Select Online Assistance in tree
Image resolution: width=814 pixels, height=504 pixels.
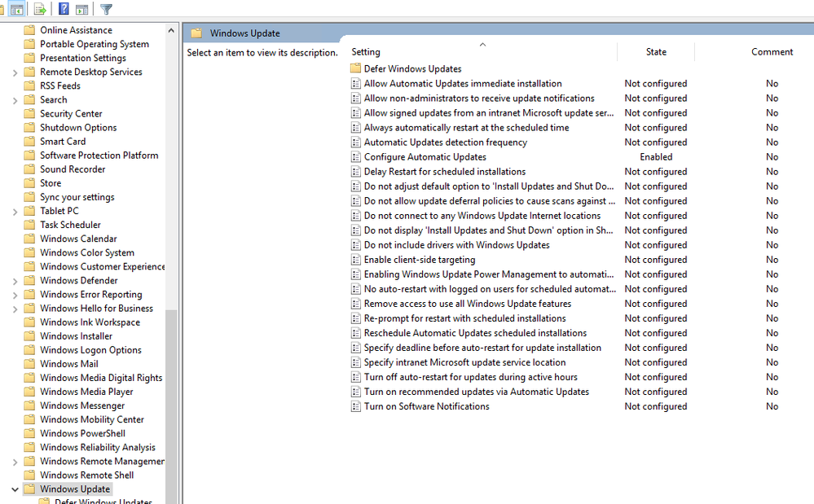coord(76,30)
